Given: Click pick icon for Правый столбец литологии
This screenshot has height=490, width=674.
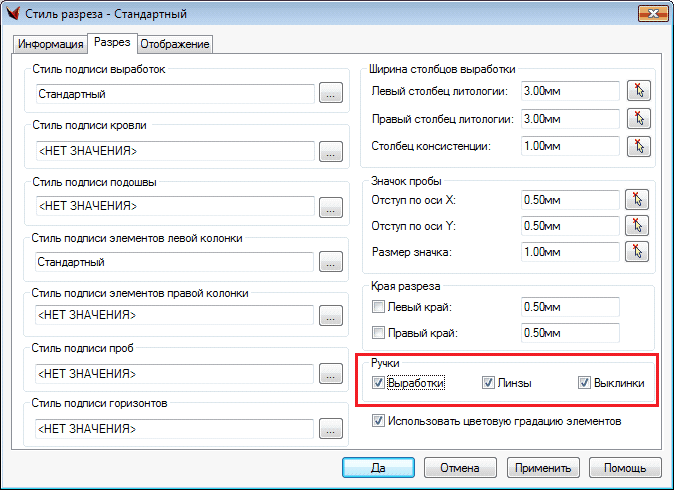Looking at the screenshot, I should [x=638, y=118].
